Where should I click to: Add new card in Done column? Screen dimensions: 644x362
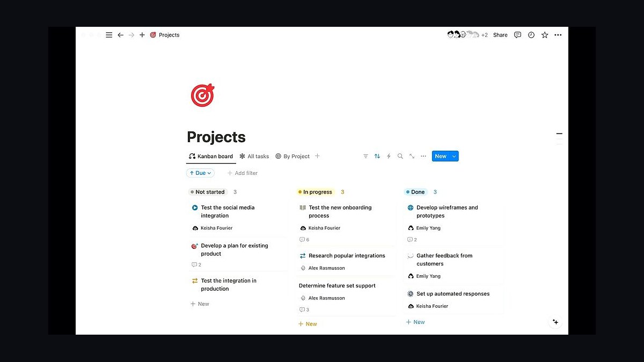415,322
